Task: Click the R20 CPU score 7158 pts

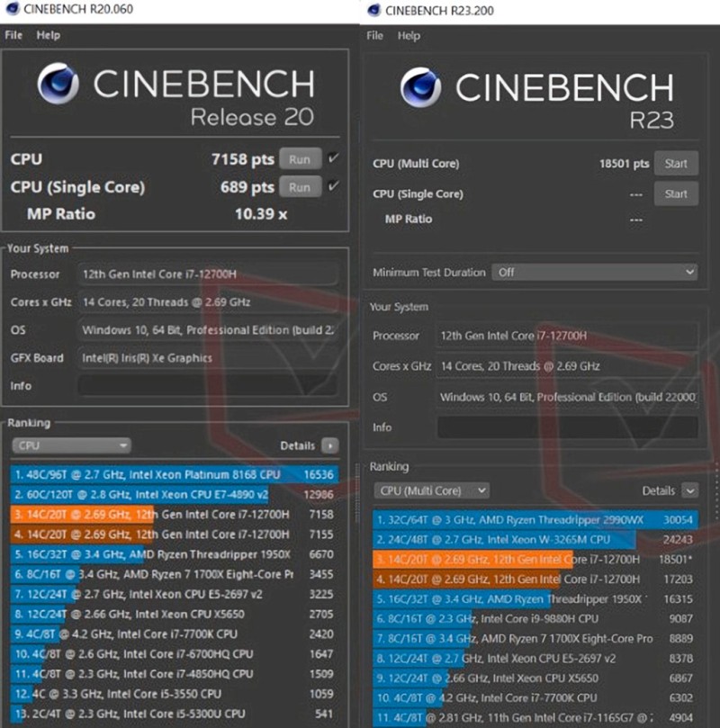Action: [x=243, y=159]
